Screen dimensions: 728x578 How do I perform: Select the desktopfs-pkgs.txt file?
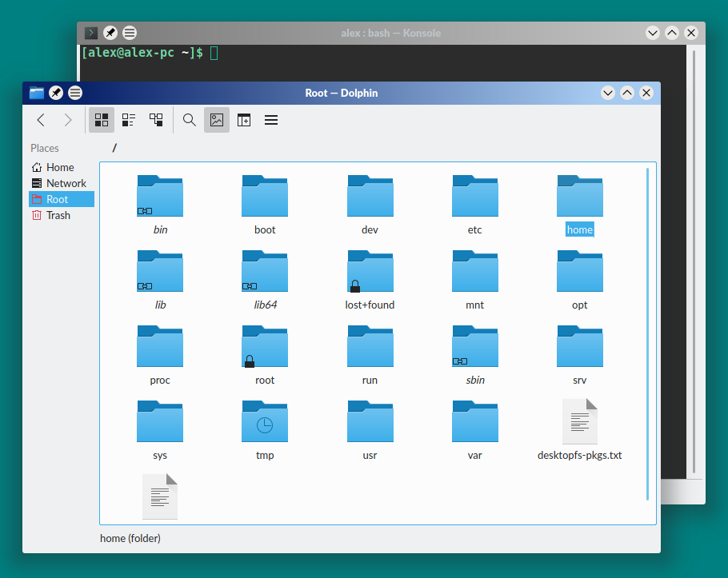(x=580, y=421)
